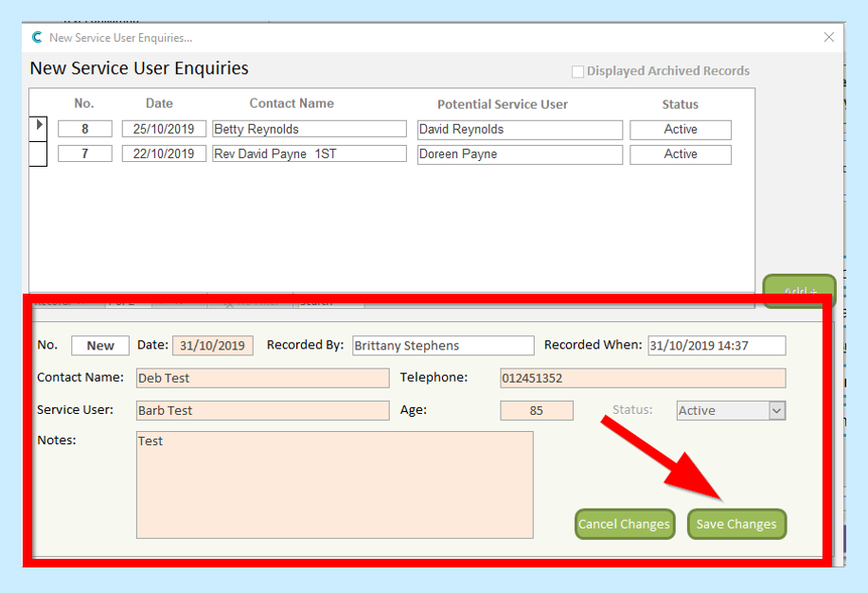Click the Age field showing 85
Viewport: 868px width, 593px height.
[537, 411]
